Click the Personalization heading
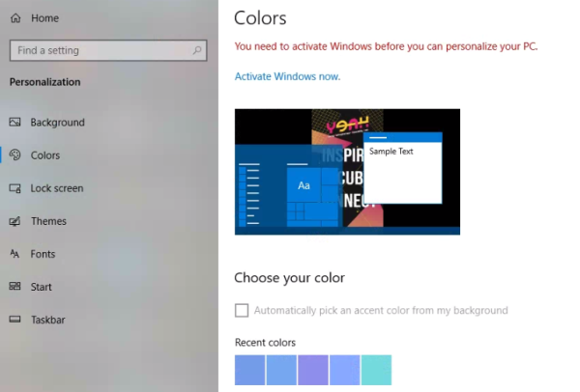580x392 pixels. pyautogui.click(x=44, y=82)
